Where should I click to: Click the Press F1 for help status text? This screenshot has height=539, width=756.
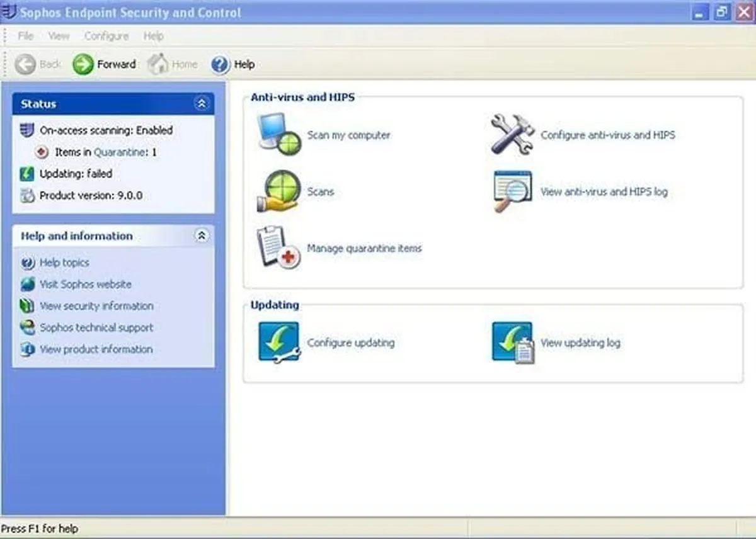tap(39, 528)
